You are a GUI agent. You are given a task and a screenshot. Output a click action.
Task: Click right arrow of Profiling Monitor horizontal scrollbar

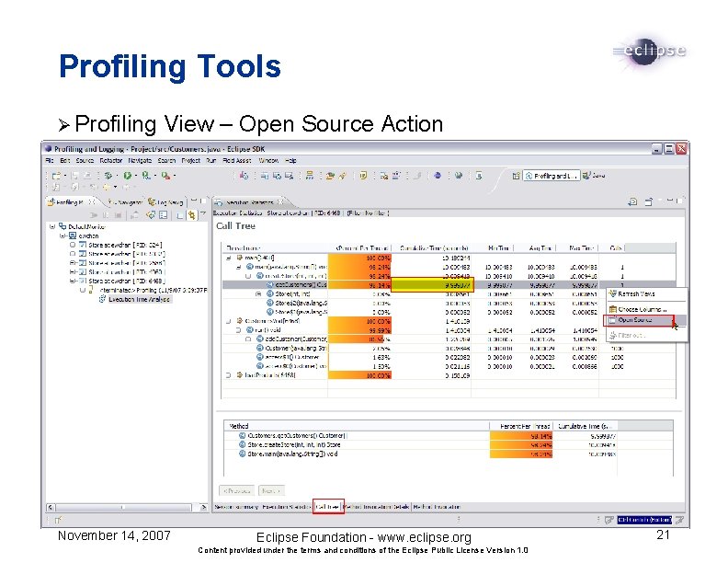203,507
